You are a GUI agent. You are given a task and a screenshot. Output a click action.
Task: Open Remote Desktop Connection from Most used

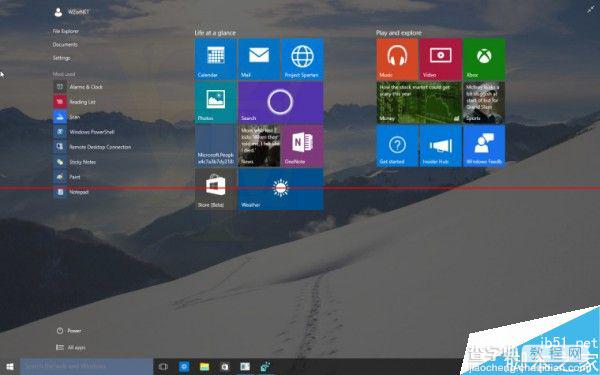(x=93, y=147)
